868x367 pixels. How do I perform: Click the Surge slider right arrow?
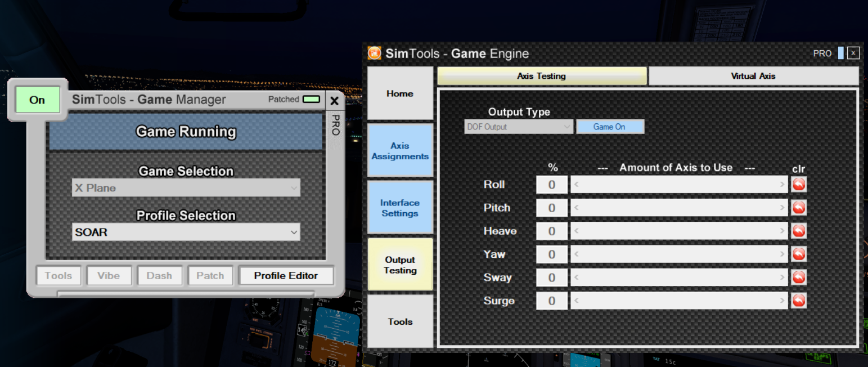pyautogui.click(x=782, y=301)
